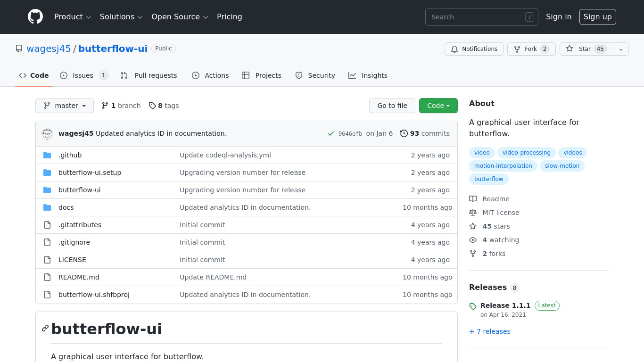Screen dimensions: 644x362
Task: Click the butterflow topic tag
Action: 488,179
